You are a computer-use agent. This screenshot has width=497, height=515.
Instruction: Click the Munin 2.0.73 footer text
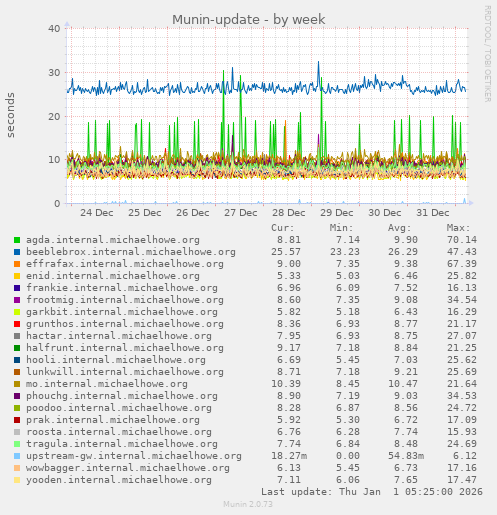point(248,504)
